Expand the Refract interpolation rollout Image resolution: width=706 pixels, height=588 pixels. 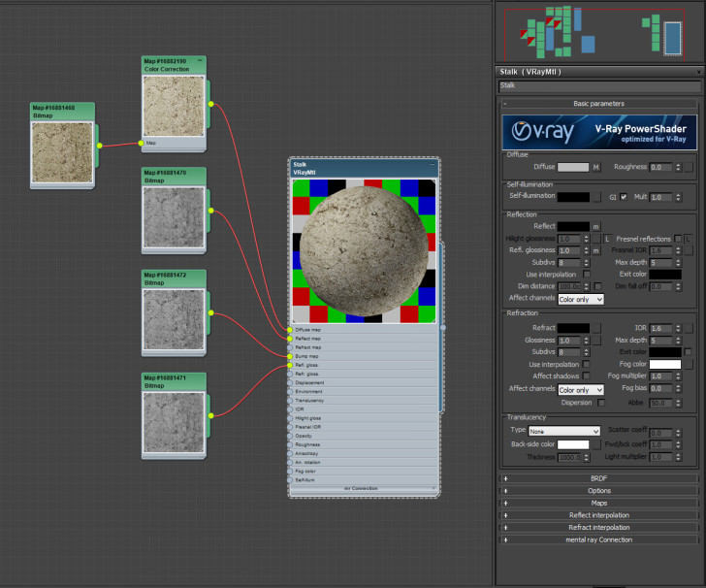pyautogui.click(x=599, y=527)
